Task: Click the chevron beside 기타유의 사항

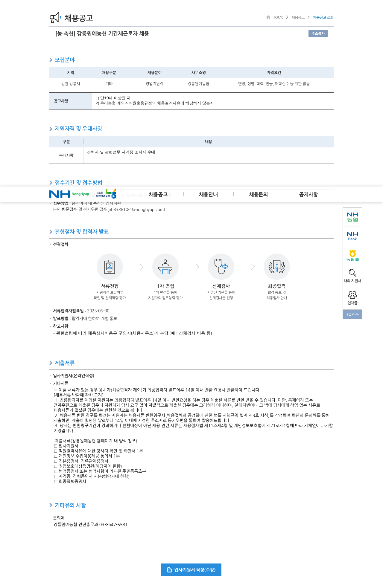Action: tap(51, 505)
